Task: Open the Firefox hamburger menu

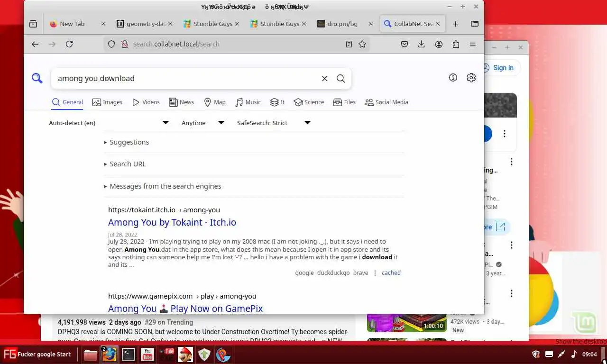Action: tap(473, 44)
